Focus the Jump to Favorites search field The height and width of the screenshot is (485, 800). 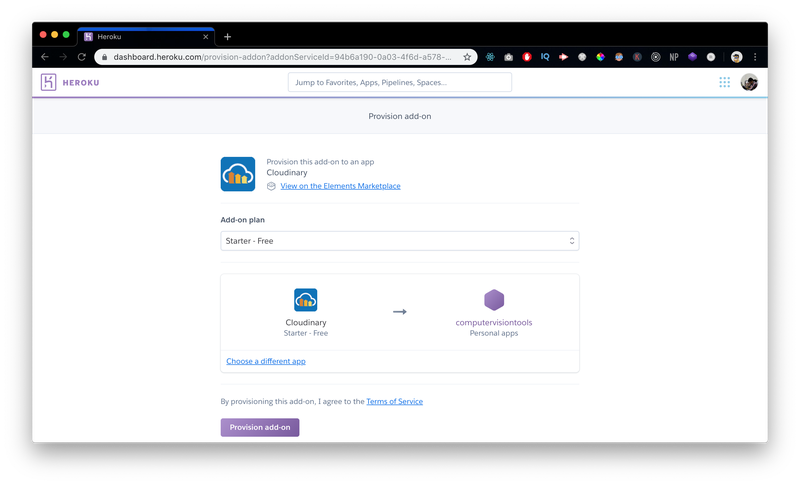coord(399,82)
